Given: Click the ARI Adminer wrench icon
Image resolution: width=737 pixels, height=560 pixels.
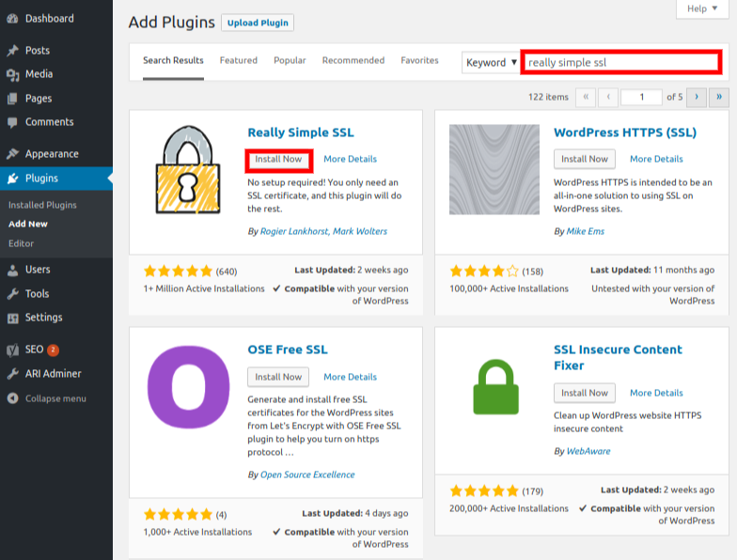Looking at the screenshot, I should [x=13, y=374].
